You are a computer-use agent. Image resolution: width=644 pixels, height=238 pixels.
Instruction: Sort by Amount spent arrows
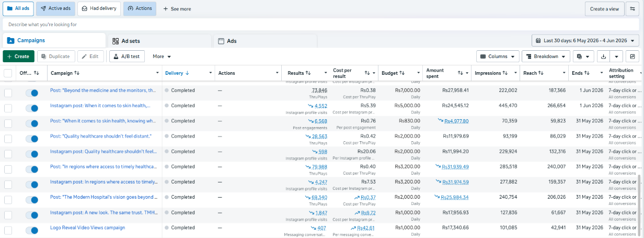460,73
